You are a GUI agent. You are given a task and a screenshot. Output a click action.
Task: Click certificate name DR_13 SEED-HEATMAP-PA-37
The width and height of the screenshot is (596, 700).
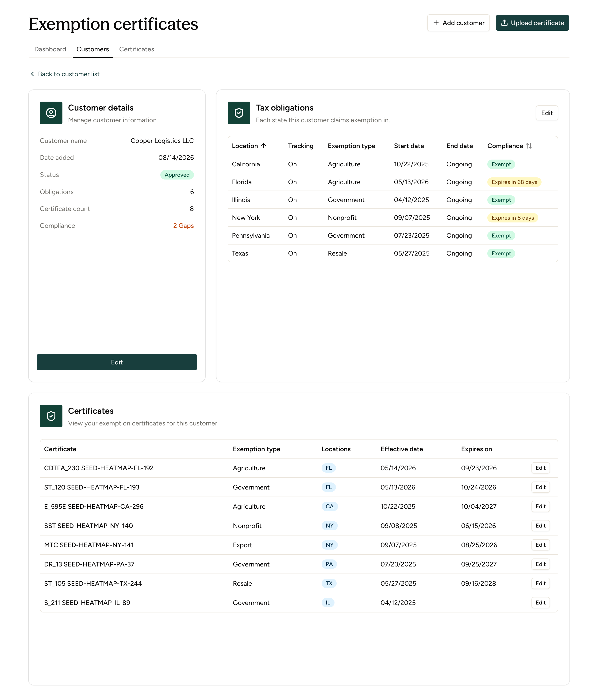click(89, 564)
